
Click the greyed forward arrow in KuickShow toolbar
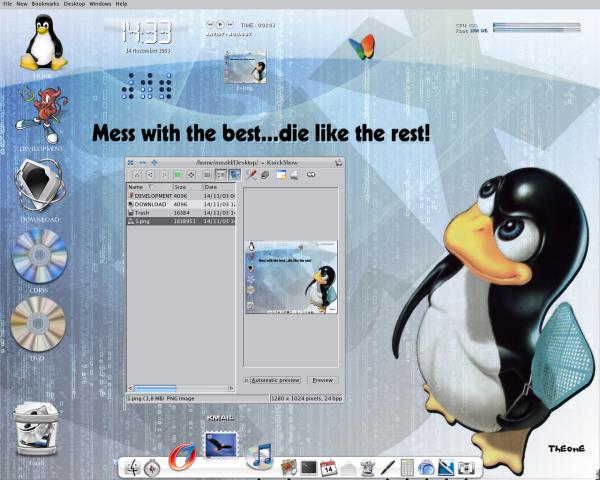point(163,175)
